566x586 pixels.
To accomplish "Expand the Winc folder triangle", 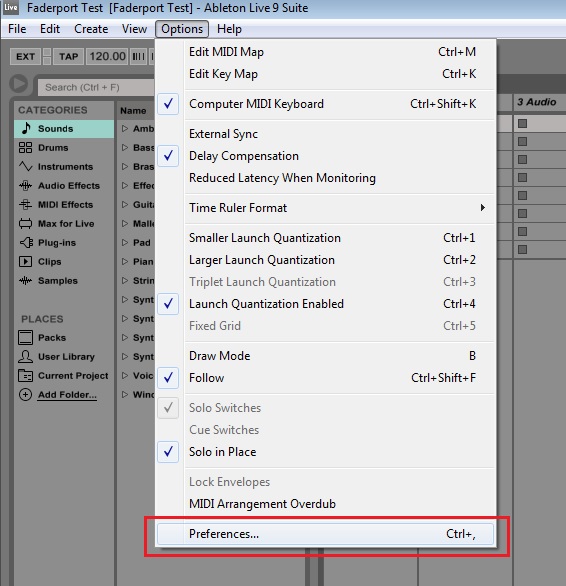I will click(x=125, y=395).
